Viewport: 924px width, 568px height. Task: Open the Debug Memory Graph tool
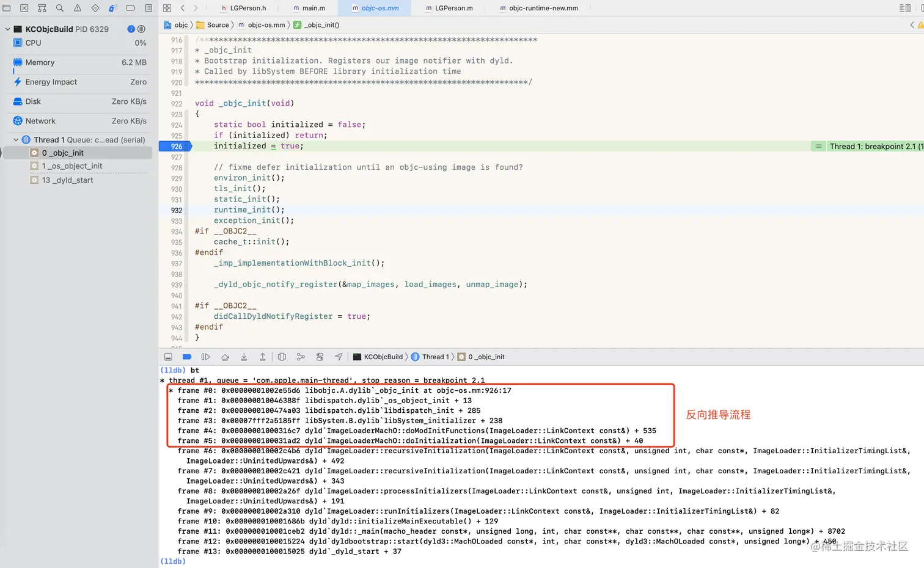[301, 357]
